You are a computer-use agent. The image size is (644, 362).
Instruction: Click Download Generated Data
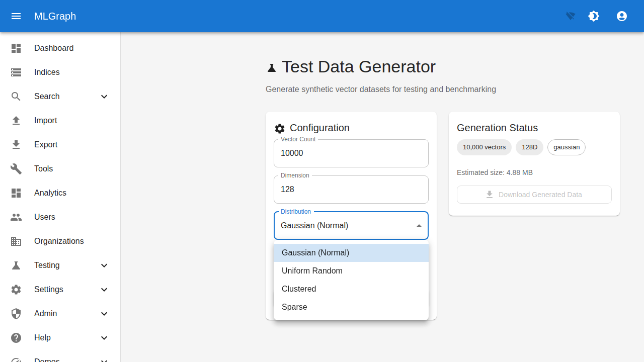[534, 195]
